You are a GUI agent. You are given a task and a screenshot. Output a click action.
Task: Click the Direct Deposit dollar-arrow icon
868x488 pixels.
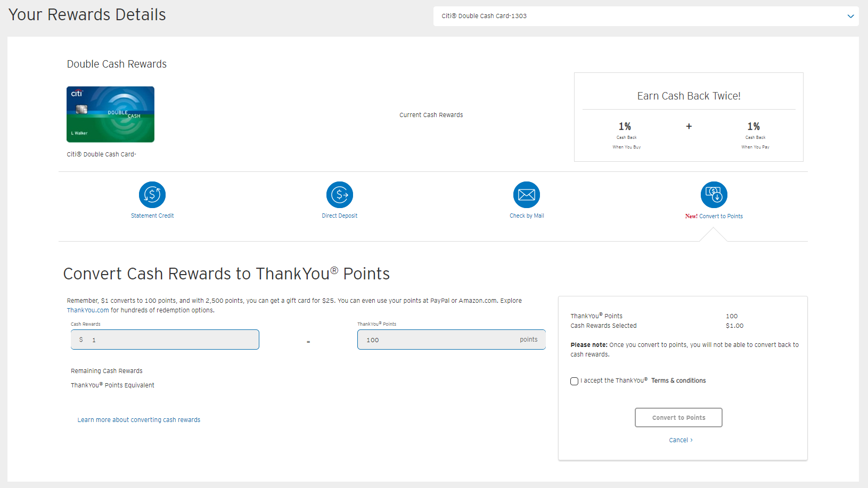[x=340, y=195]
